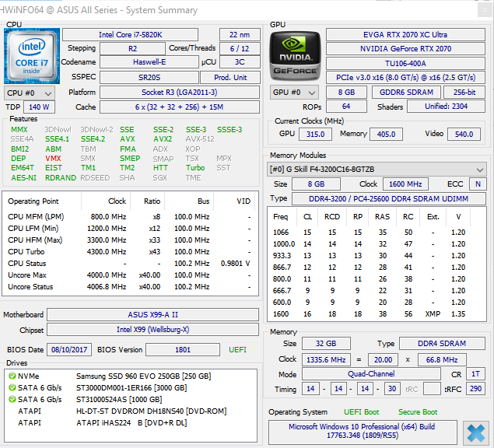Click the Socket R3 (LGA2011-3) platform field
This screenshot has width=494, height=448.
(180, 93)
